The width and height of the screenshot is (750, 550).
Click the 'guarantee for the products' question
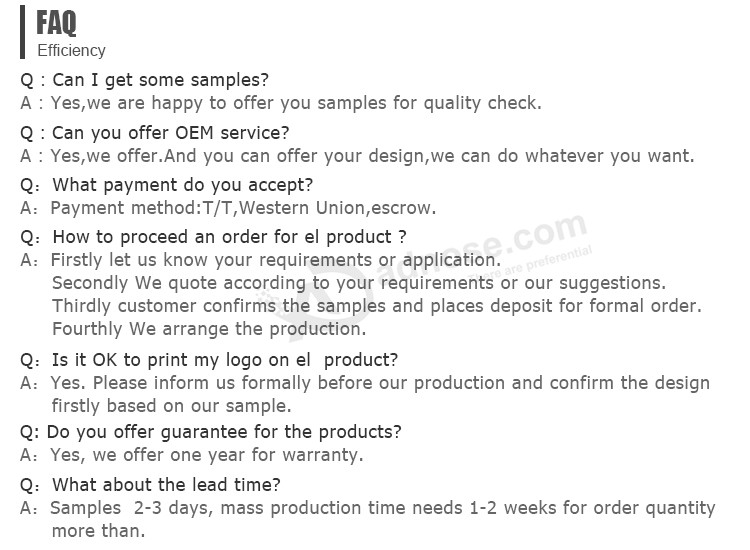(x=210, y=432)
